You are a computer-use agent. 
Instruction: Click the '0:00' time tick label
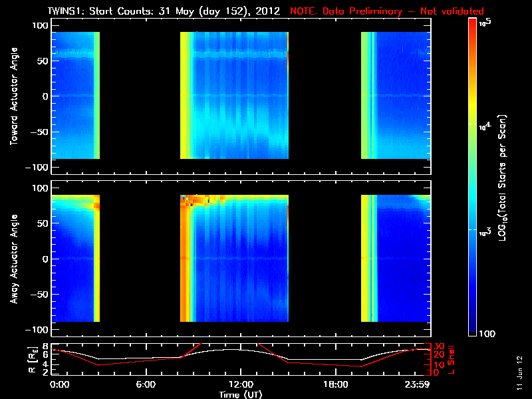(x=60, y=384)
